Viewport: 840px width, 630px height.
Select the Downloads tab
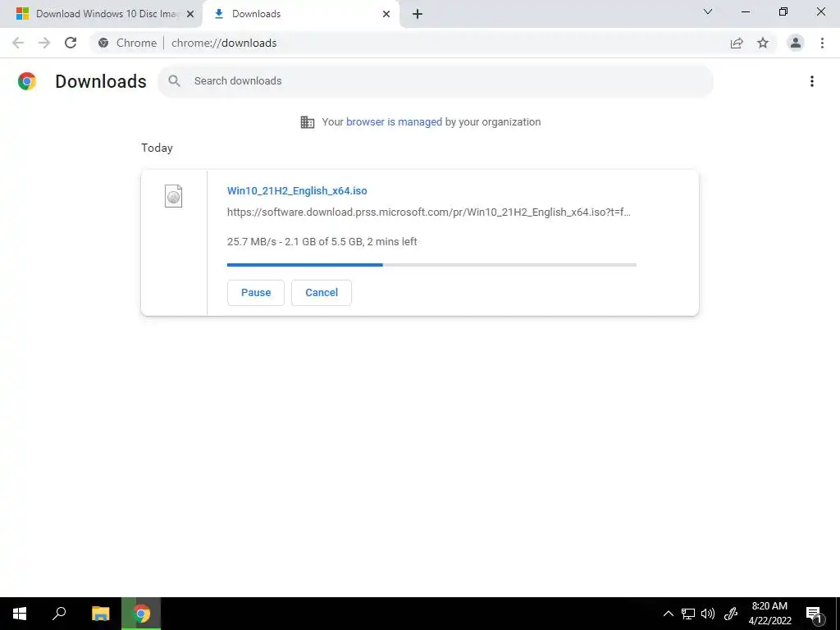pyautogui.click(x=301, y=14)
